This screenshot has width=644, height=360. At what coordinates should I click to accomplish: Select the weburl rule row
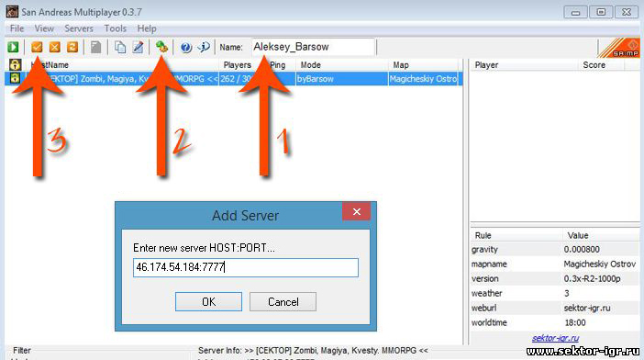pos(555,308)
